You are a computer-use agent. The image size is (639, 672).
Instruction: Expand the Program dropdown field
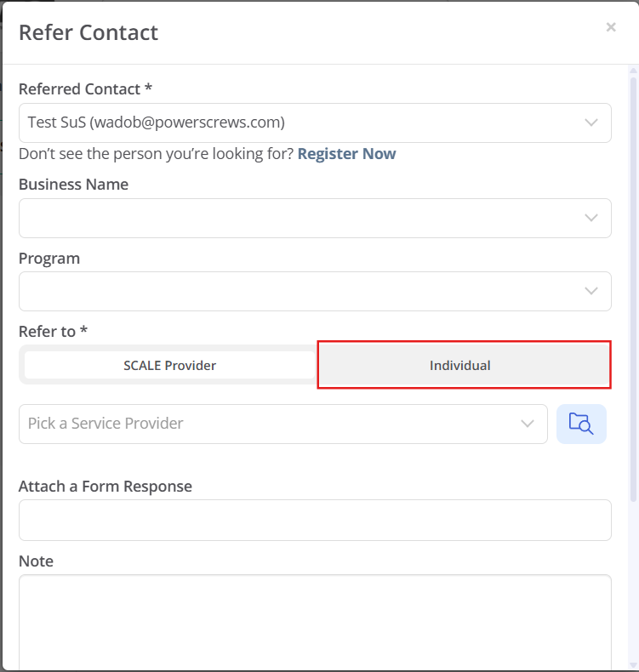315,291
